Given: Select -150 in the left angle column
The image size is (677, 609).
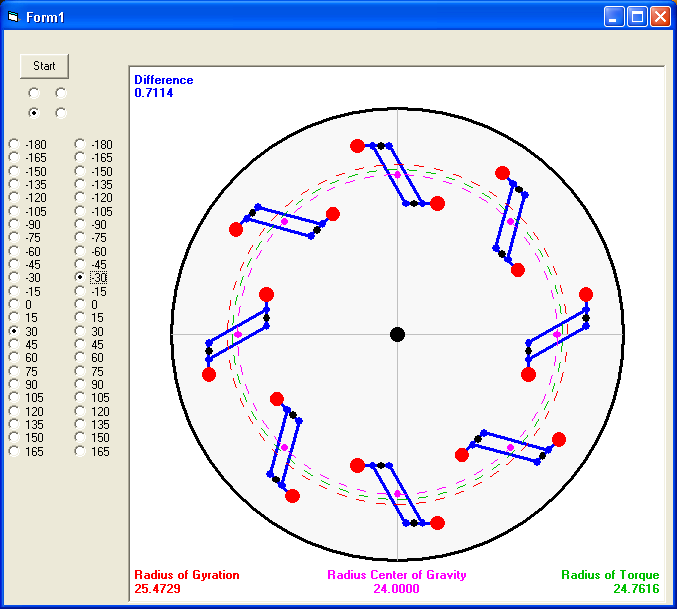Looking at the screenshot, I should pos(28,171).
